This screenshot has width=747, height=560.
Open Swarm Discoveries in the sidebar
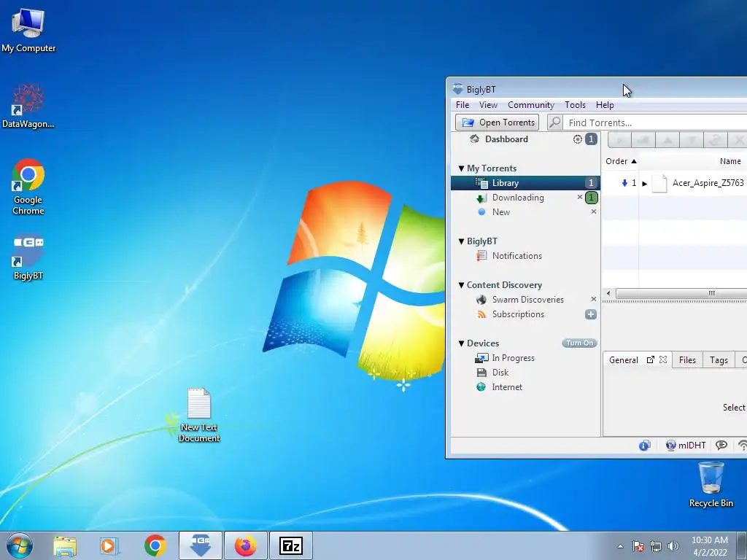527,300
